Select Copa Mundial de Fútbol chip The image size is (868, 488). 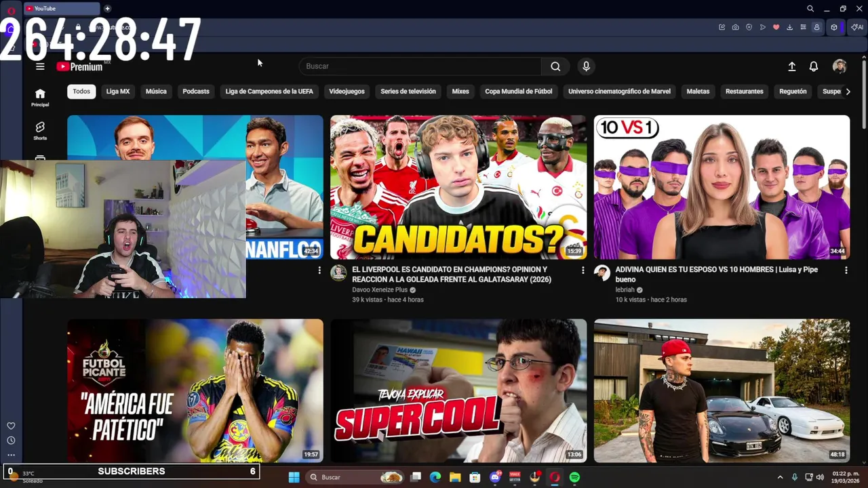[519, 91]
